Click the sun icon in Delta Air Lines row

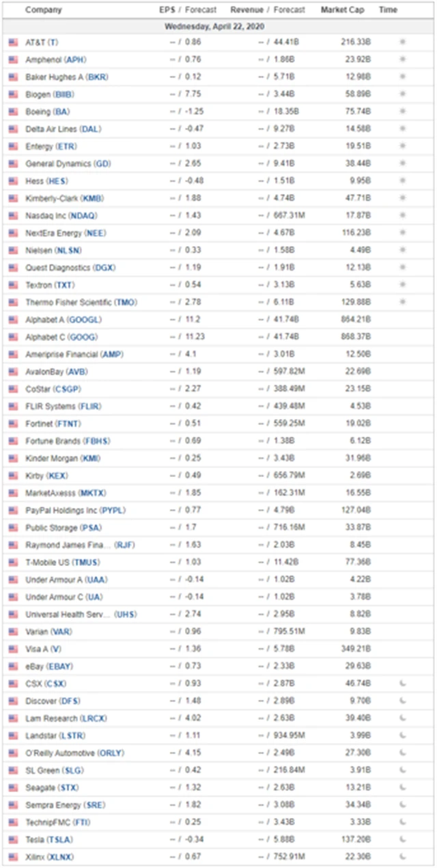403,128
